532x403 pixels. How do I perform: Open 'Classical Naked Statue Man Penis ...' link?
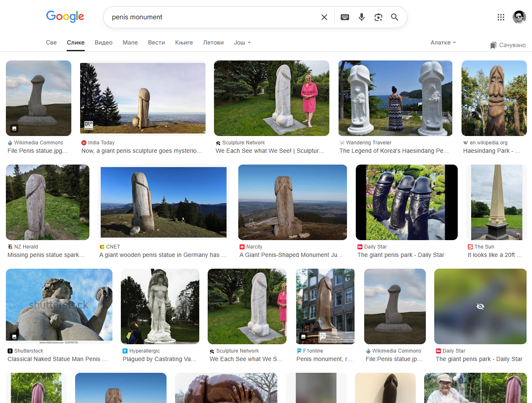coord(57,359)
